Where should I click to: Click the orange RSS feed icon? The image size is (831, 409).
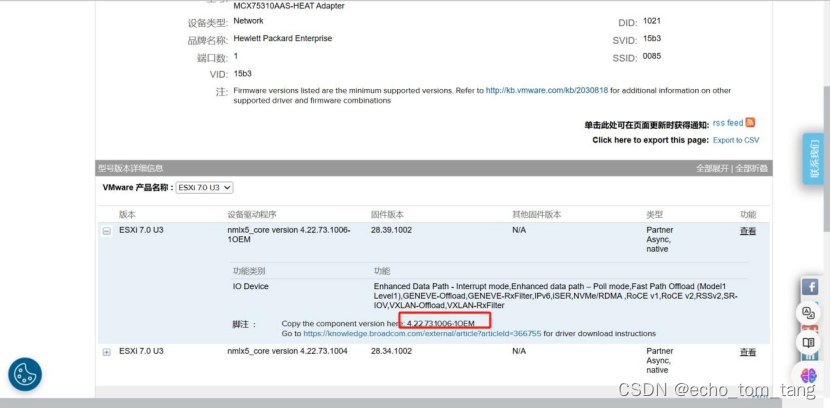click(x=750, y=122)
